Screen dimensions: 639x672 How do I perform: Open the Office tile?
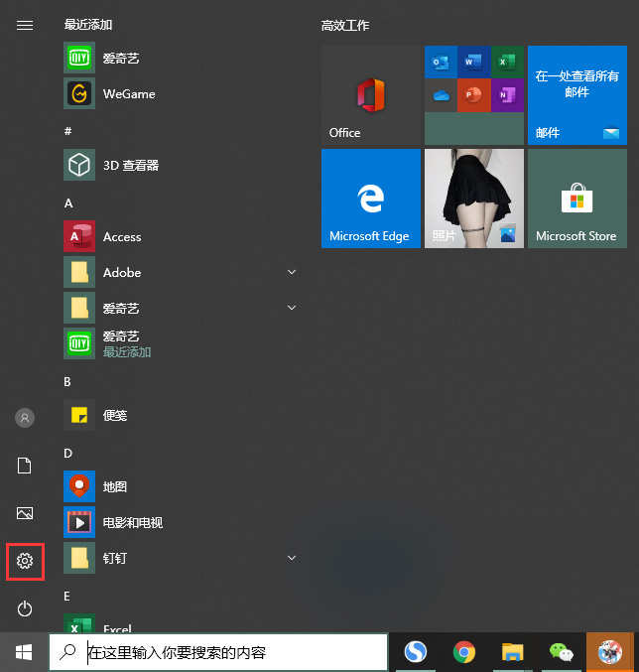click(371, 95)
